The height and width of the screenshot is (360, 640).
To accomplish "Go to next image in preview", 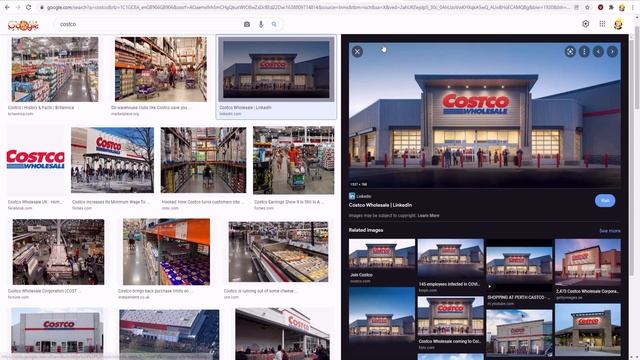I will tap(612, 51).
